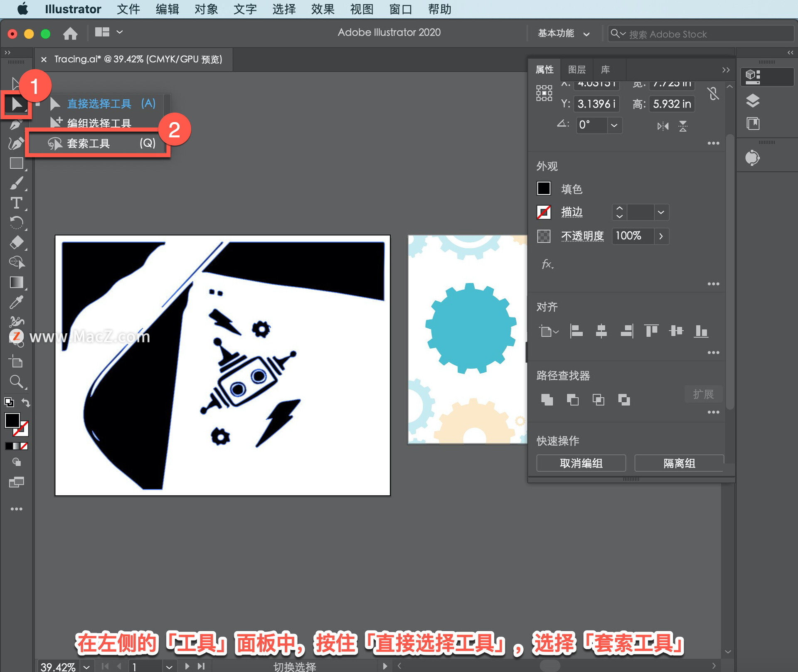Click toolbar black fill color box
Screen dimensions: 798x672
12,421
